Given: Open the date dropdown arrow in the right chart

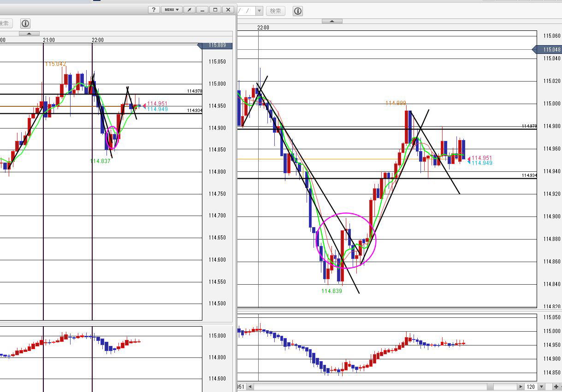Looking at the screenshot, I should click(259, 11).
